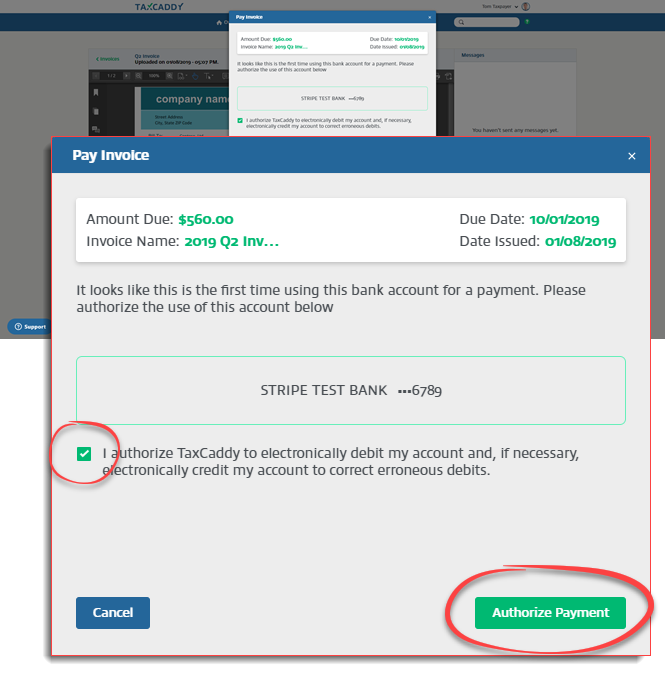The height and width of the screenshot is (677, 665).
Task: Click the TaxCaddy logo
Action: 159,6
